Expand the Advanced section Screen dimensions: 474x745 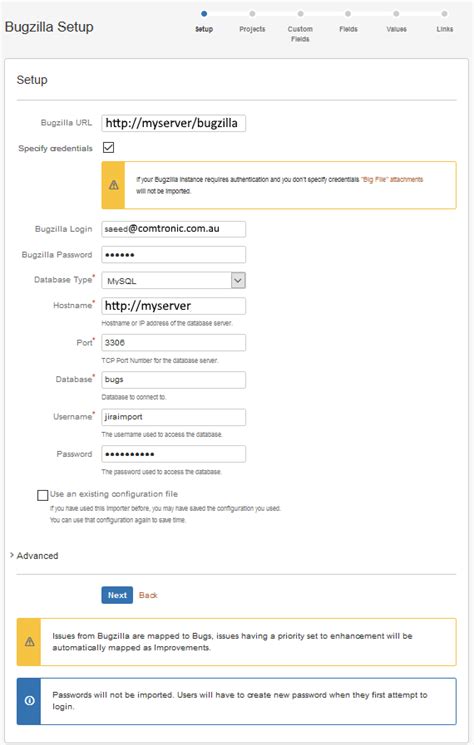(34, 555)
